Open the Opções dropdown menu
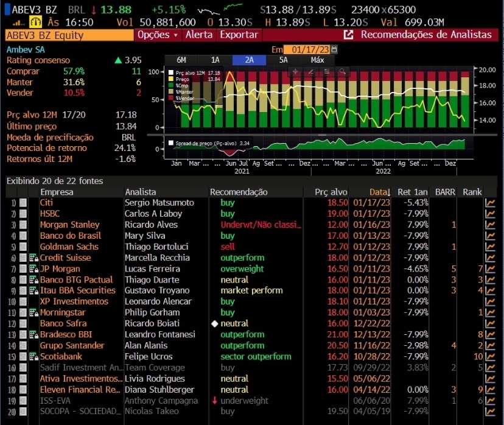The image size is (504, 425). tap(158, 35)
